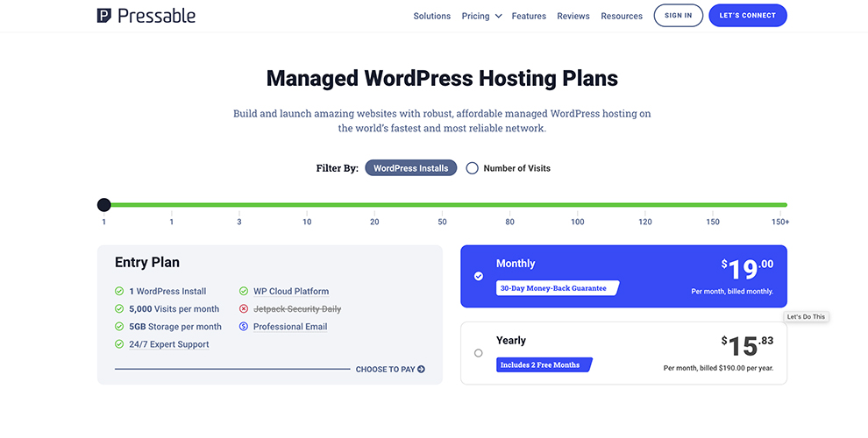Click Managed WordPress Hosting Plans heading

pyautogui.click(x=442, y=78)
